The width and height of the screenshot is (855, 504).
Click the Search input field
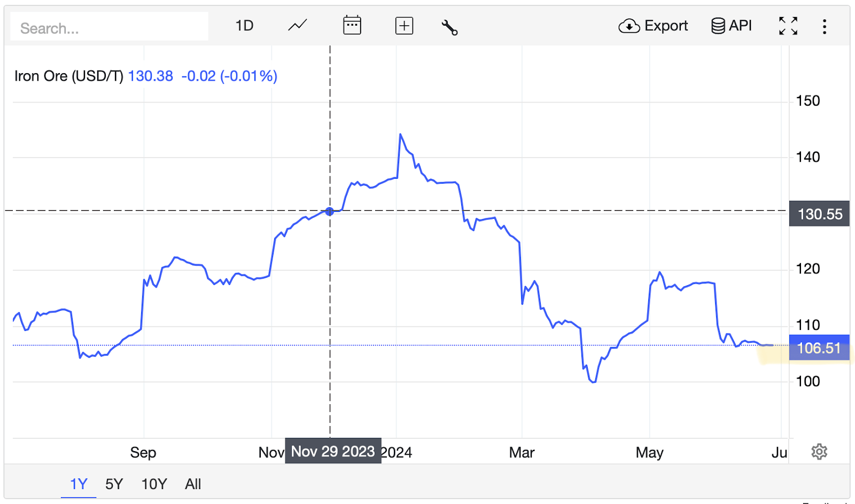[x=110, y=27]
